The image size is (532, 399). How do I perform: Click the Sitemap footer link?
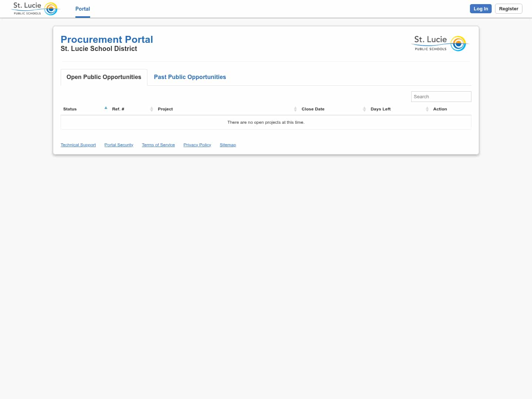pos(228,144)
